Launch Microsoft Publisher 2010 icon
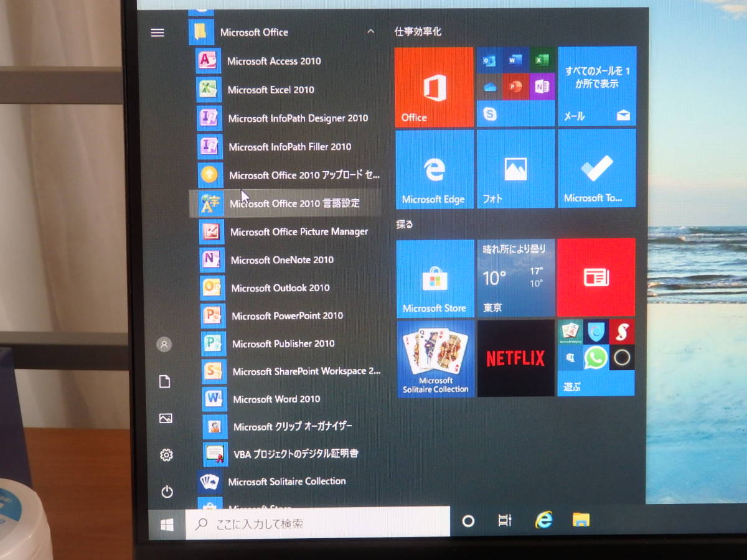This screenshot has height=560, width=747. pos(213,343)
